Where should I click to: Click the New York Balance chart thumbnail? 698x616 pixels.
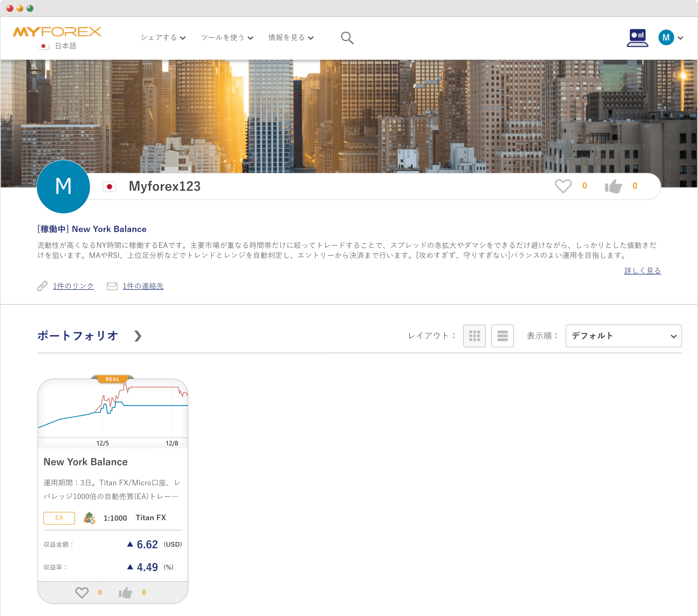coord(113,409)
